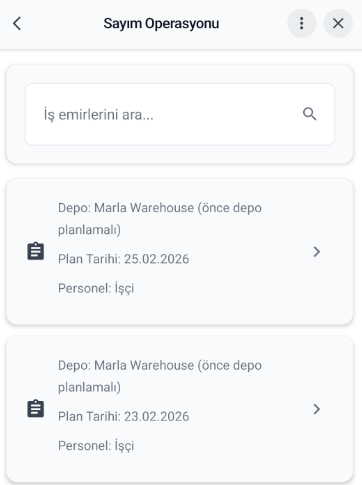
Task: Go back using the left arrow icon
Action: pos(17,23)
